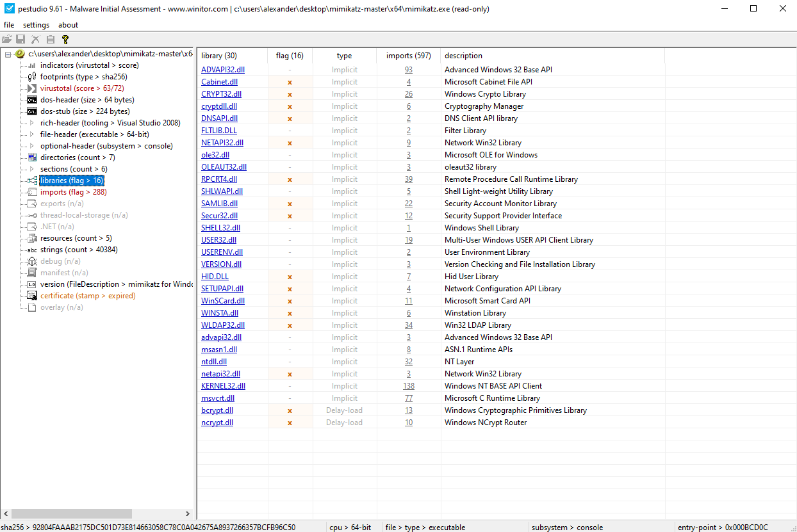Click the overlay blank page icon
The width and height of the screenshot is (797, 532).
(32, 307)
